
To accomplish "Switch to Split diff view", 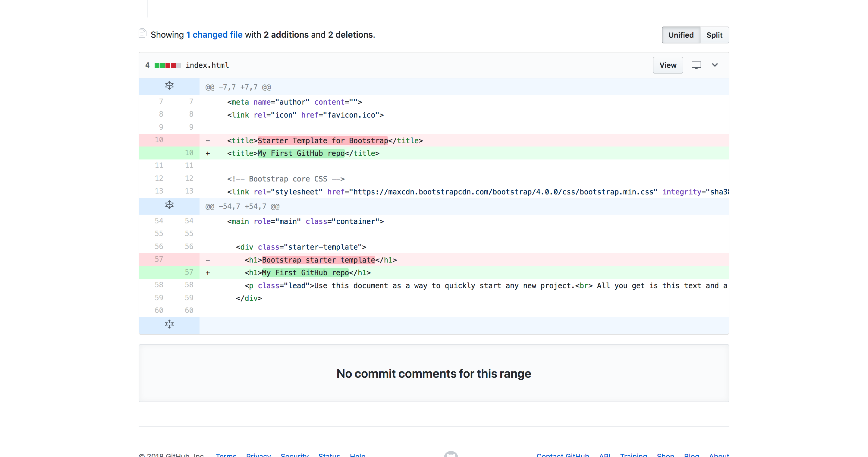I will coord(714,35).
